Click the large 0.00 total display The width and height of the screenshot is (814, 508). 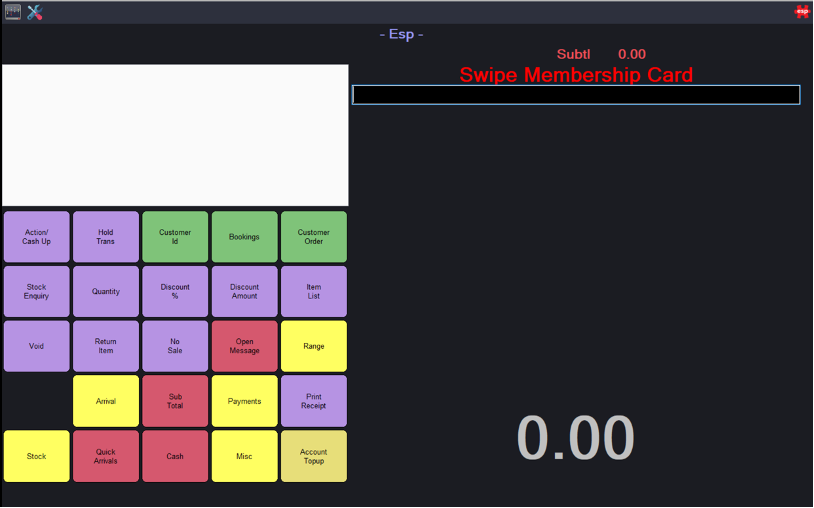(x=576, y=437)
